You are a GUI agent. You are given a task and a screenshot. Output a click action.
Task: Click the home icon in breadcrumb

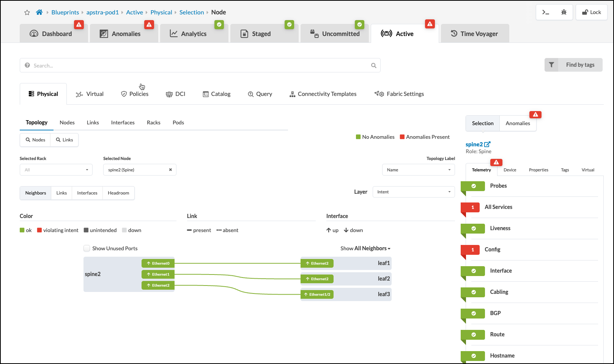pyautogui.click(x=39, y=12)
